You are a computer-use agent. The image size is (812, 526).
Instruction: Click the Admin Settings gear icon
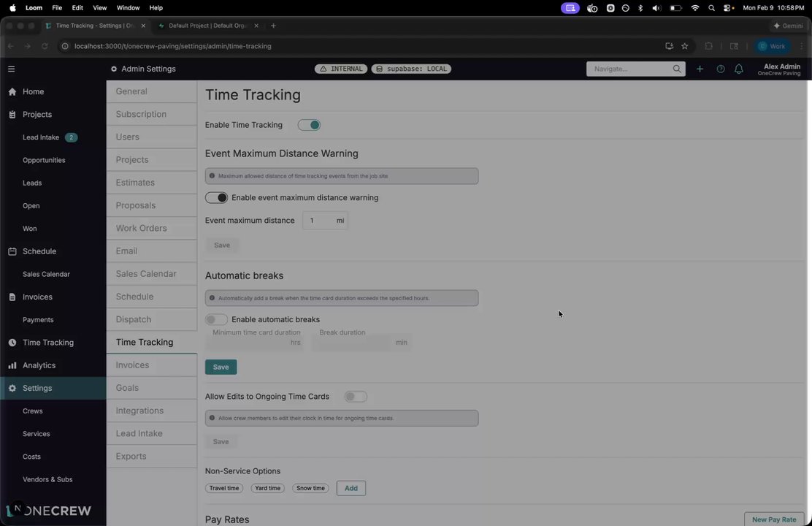tap(114, 69)
